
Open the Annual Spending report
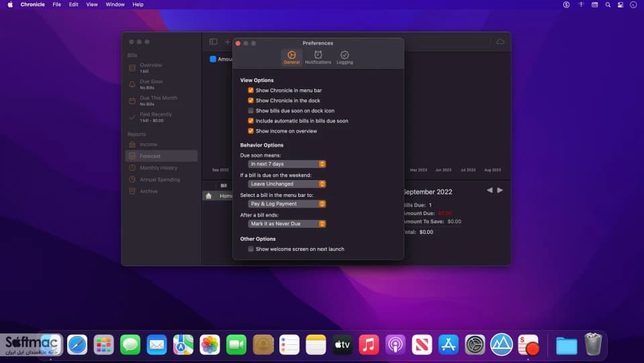(161, 179)
